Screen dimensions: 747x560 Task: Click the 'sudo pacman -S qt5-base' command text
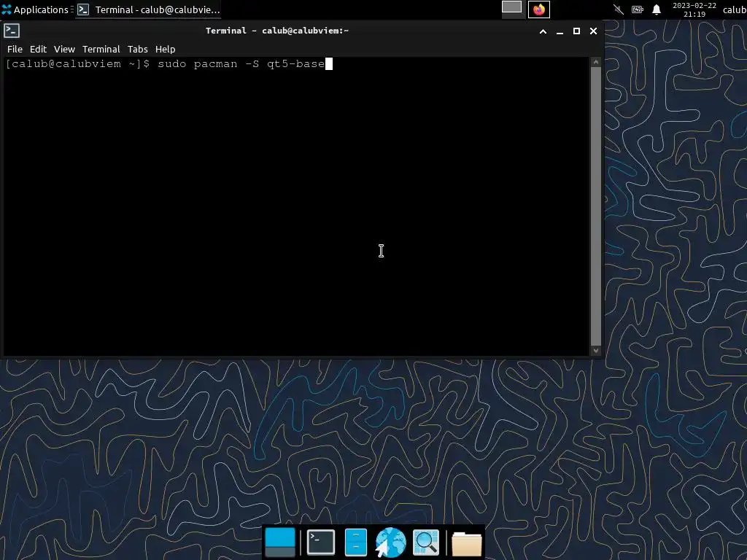241,64
